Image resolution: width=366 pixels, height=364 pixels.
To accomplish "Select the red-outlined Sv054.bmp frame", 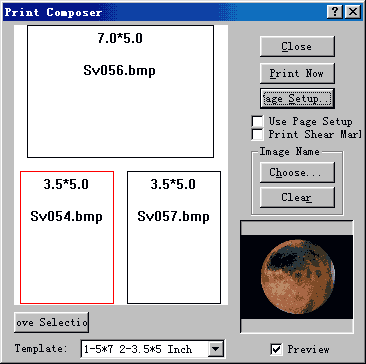I will [x=67, y=237].
